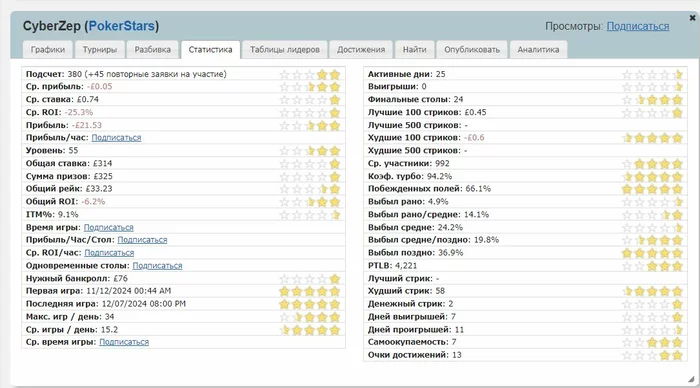Open the Таблицы лидеров tab

coord(284,50)
